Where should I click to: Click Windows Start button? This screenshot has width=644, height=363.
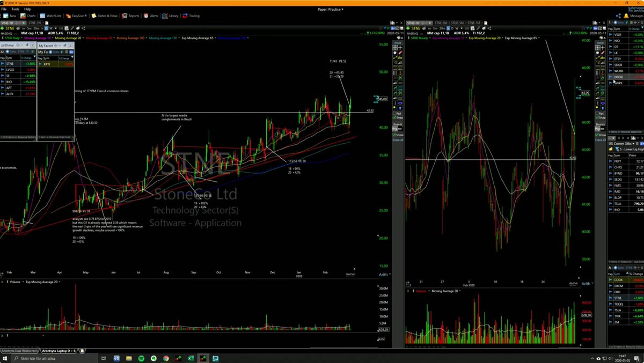point(5,358)
